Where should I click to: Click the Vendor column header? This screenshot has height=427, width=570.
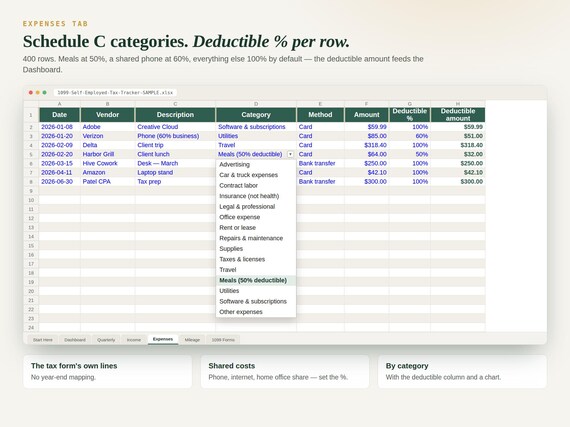[x=108, y=115]
